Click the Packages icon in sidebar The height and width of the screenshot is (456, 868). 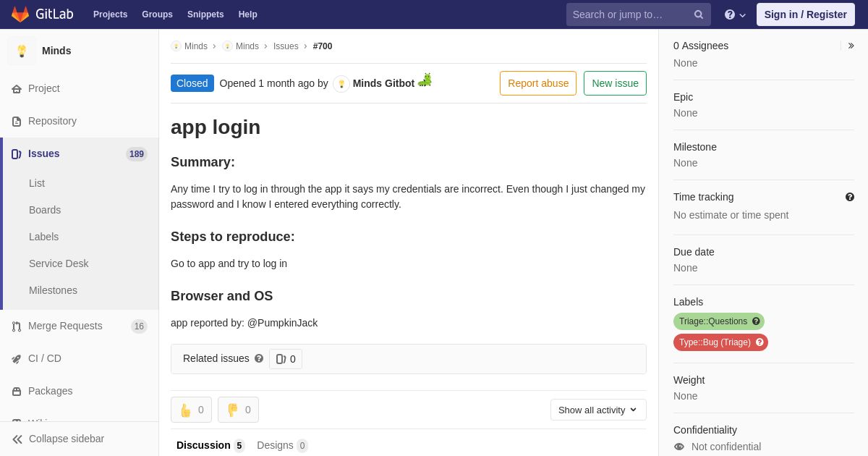[17, 392]
